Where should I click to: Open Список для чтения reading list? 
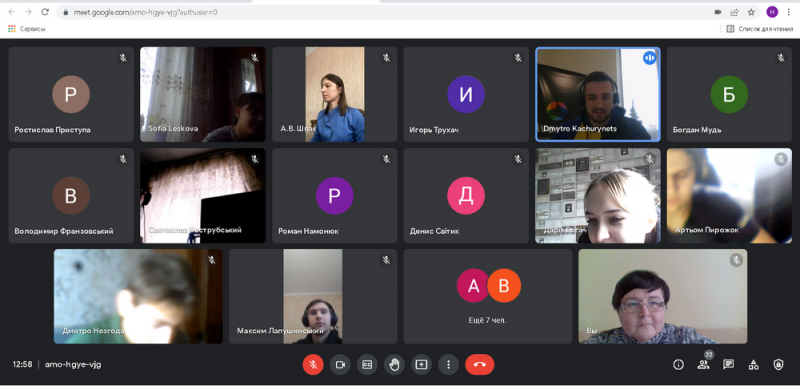pyautogui.click(x=759, y=29)
